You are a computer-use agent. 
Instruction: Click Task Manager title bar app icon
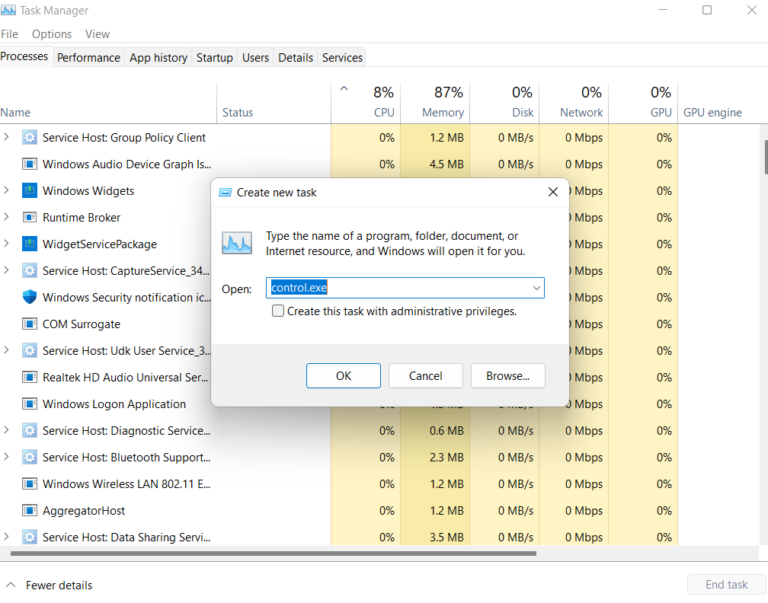click(8, 10)
